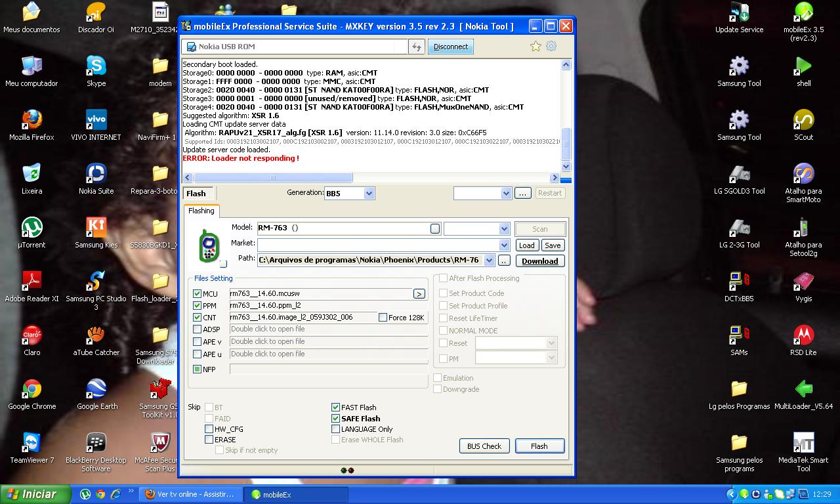This screenshot has width=840, height=504.
Task: Expand MCU file list arrow button
Action: point(419,294)
